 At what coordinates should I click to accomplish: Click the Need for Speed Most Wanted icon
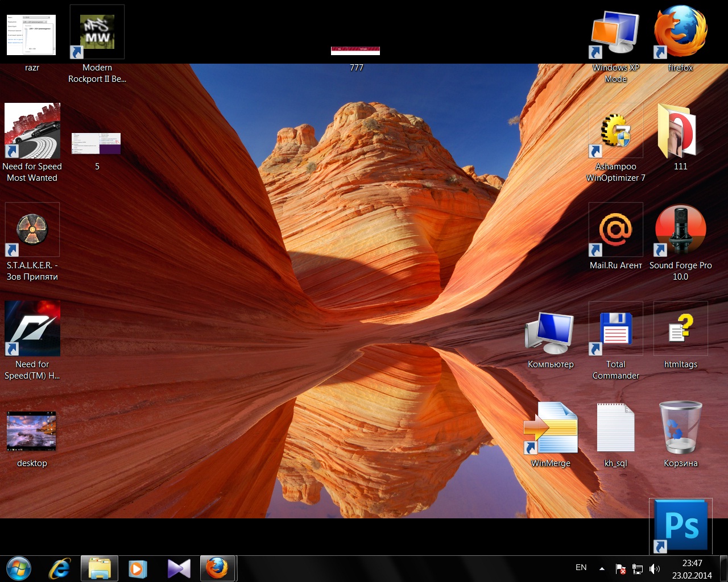(x=32, y=131)
